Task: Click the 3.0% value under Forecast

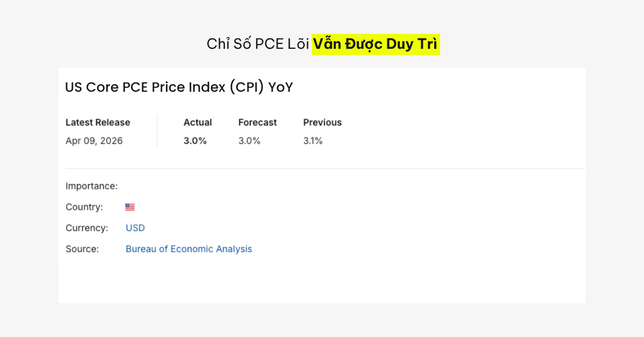Action: click(250, 141)
